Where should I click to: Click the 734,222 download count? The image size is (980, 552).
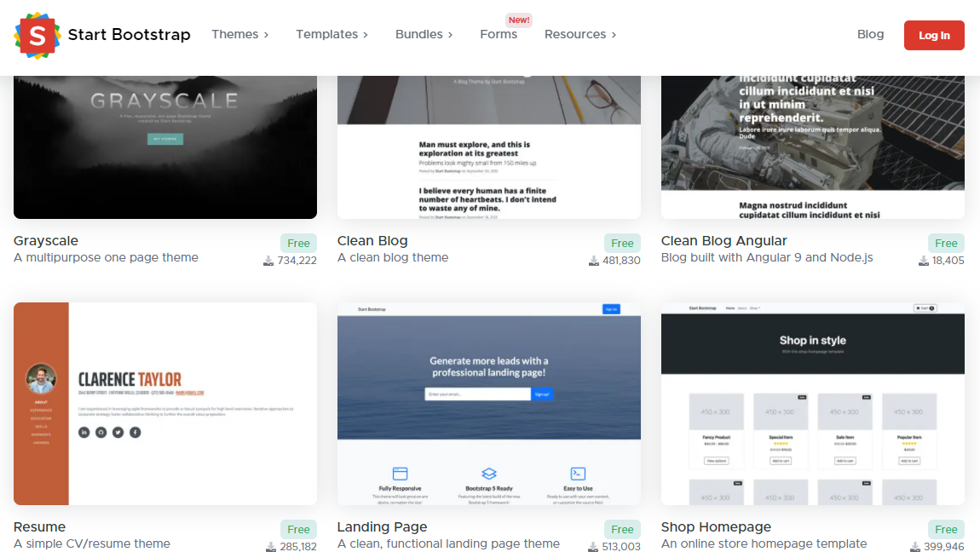(297, 261)
